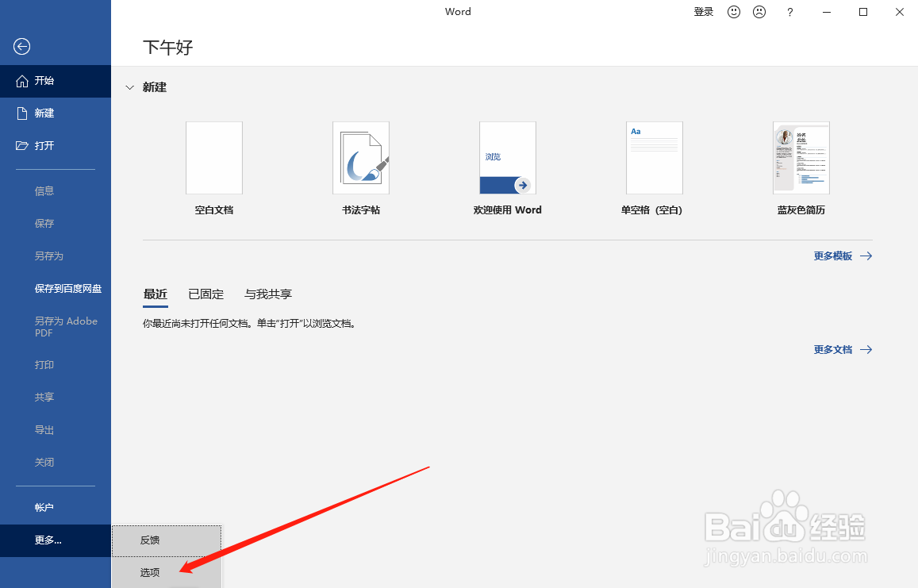Open help with the question mark
Image resolution: width=918 pixels, height=588 pixels.
789,12
